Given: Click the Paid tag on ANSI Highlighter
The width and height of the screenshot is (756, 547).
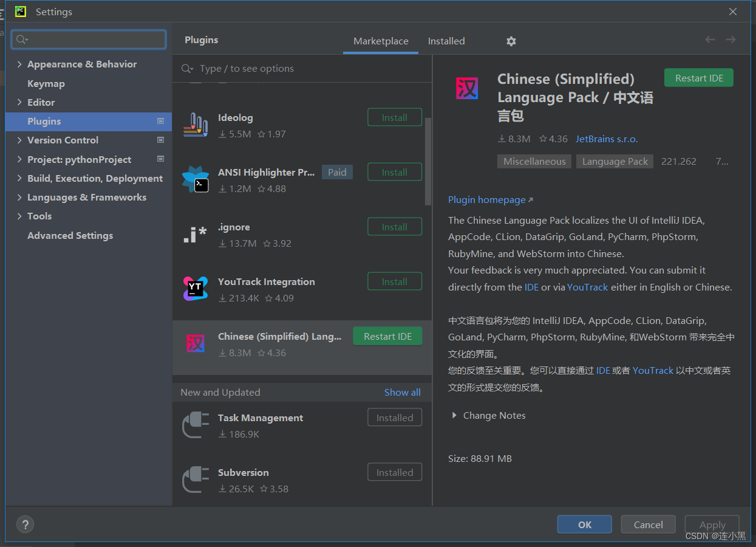Looking at the screenshot, I should pos(337,172).
